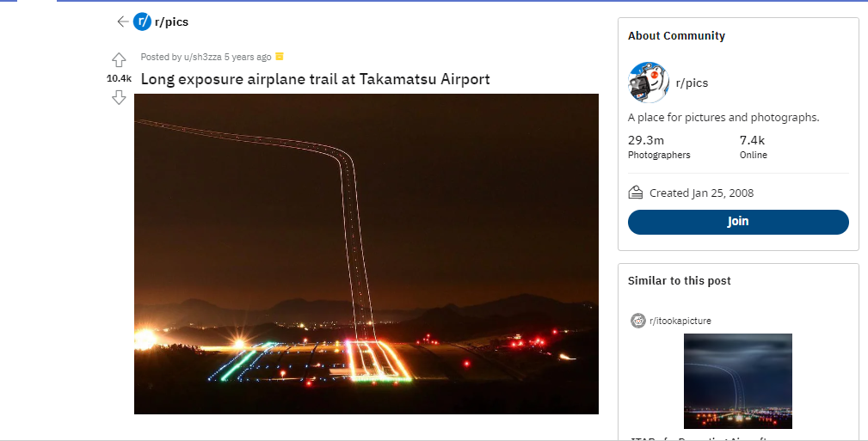
Task: Click the '5 years ago' timestamp
Action: coord(248,57)
